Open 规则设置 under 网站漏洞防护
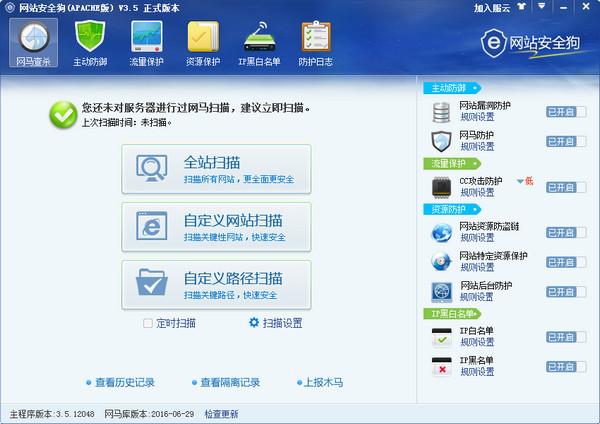Viewport: 600px width, 424px height. pyautogui.click(x=477, y=117)
